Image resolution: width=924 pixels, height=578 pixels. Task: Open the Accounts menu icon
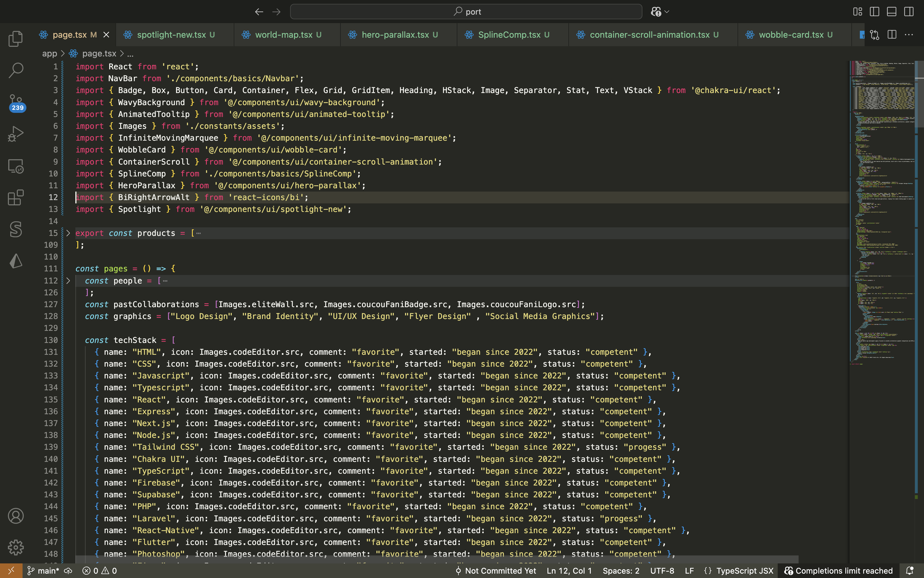click(16, 516)
